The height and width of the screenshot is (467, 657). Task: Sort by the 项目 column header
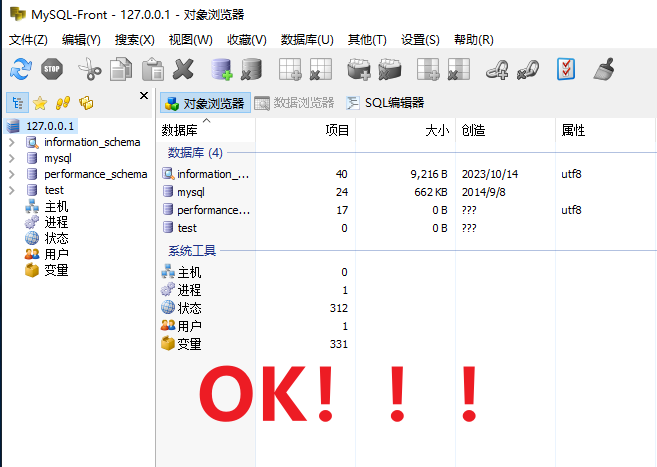pos(305,130)
